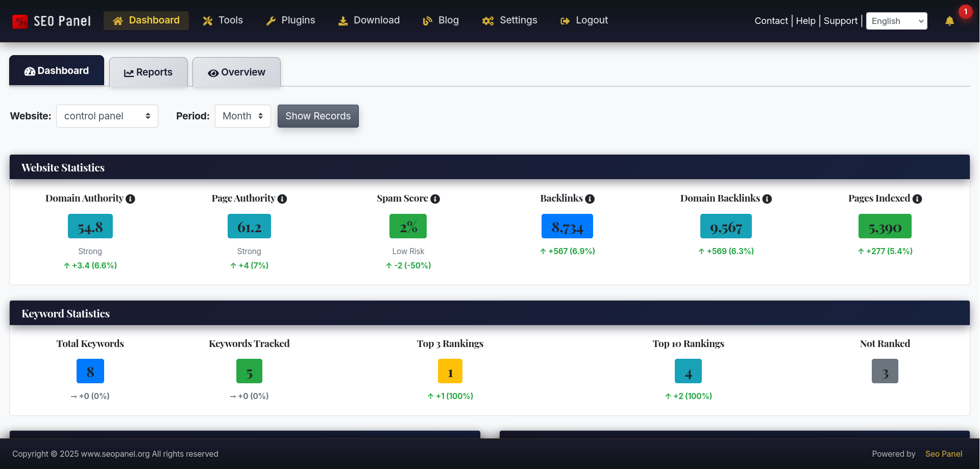Image resolution: width=980 pixels, height=469 pixels.
Task: Click the Plugins wrench icon
Action: coord(271,20)
